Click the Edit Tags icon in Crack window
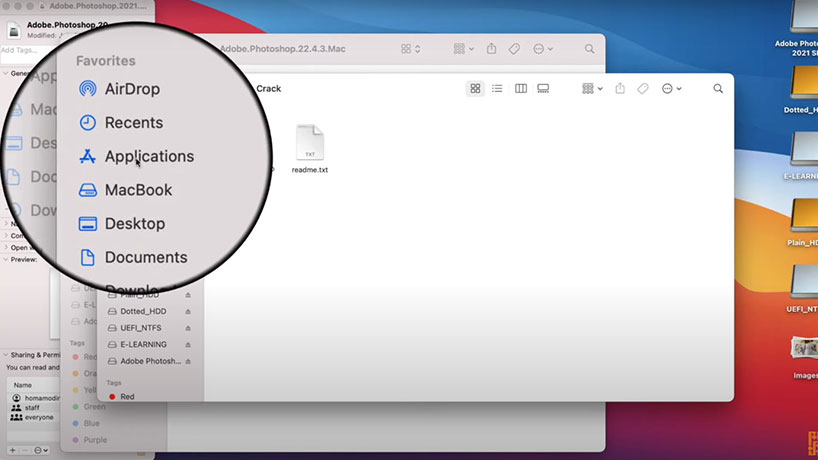 click(x=643, y=89)
